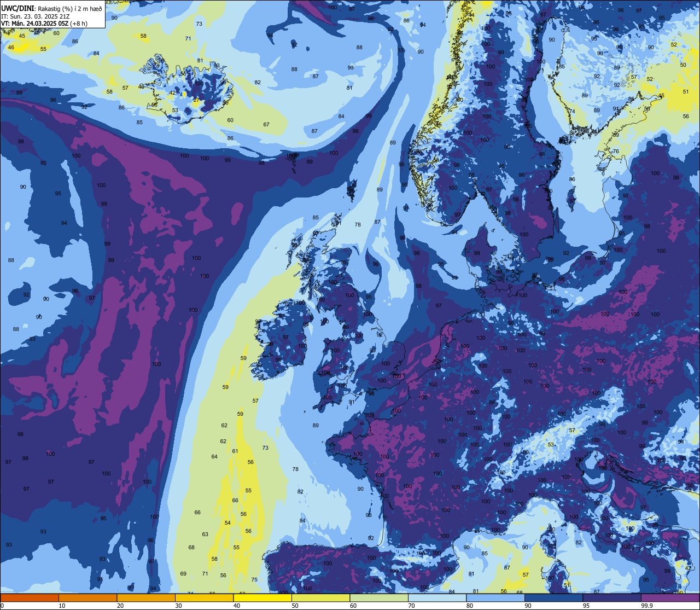Click the '20' legend scale label
This screenshot has width=700, height=610.
pyautogui.click(x=120, y=606)
